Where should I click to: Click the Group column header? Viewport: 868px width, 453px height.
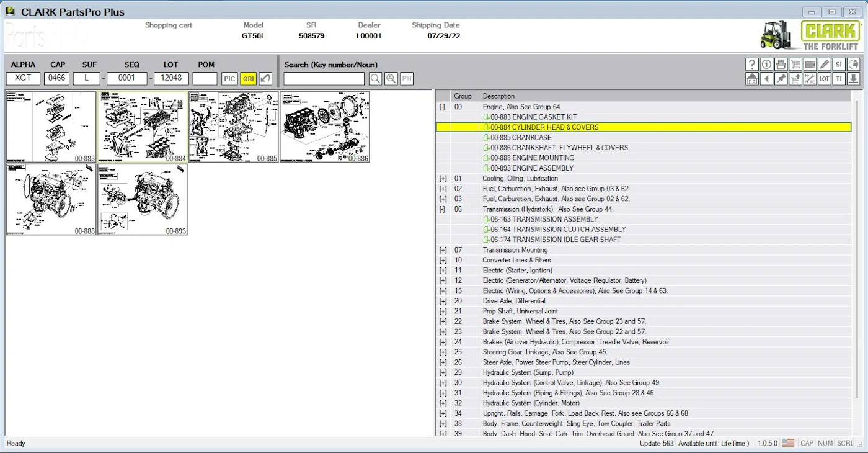[x=464, y=96]
